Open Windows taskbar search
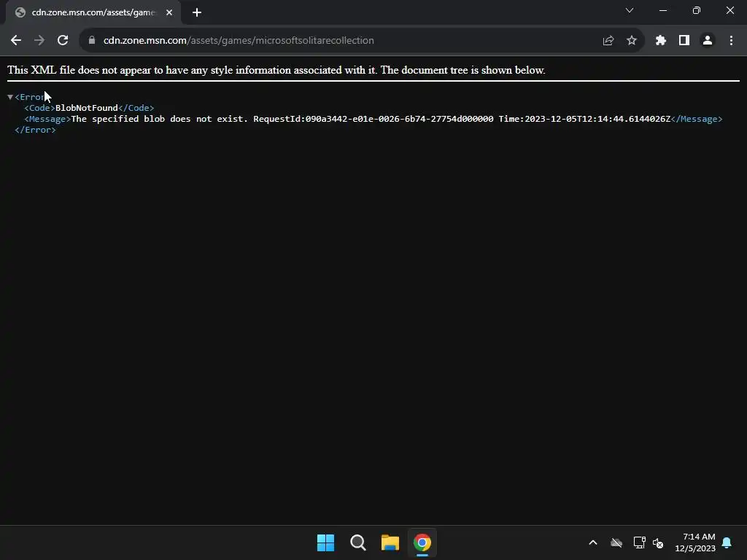The width and height of the screenshot is (747, 560). pos(357,542)
